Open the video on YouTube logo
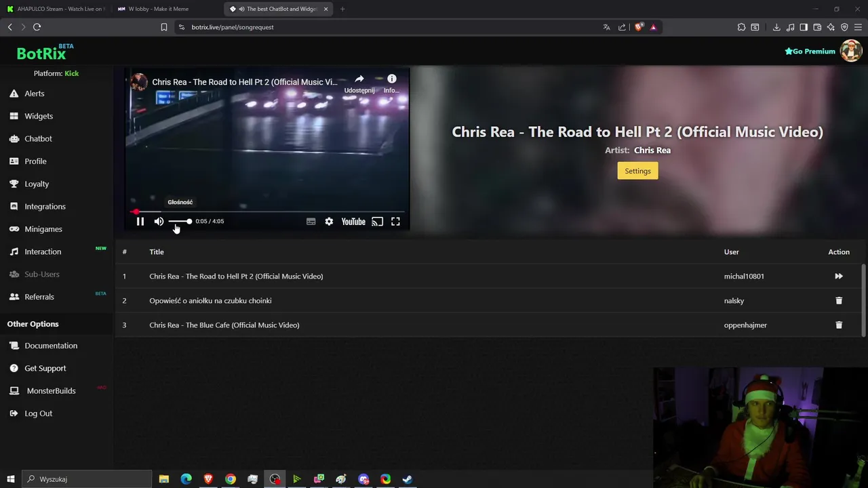Screen dimensions: 868x488 pyautogui.click(x=353, y=222)
